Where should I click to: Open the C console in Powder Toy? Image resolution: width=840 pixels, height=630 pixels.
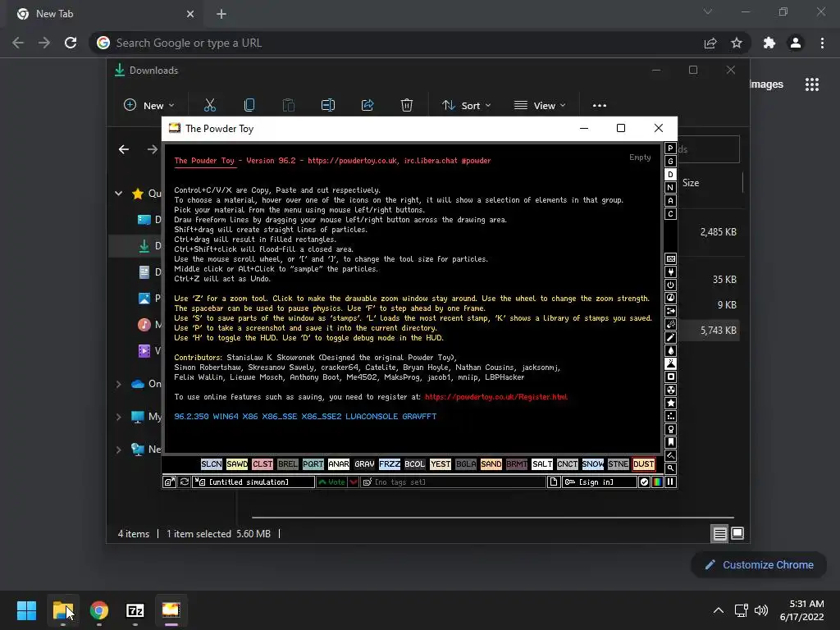pyautogui.click(x=670, y=214)
